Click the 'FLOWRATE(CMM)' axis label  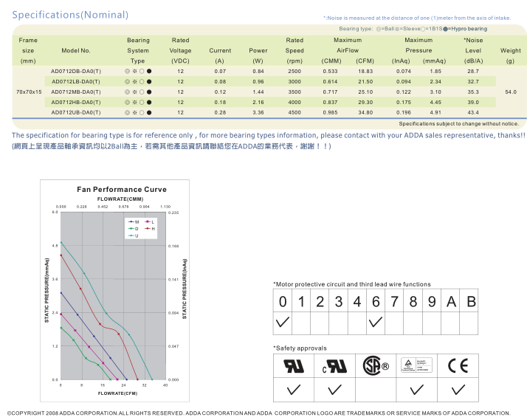click(x=120, y=199)
